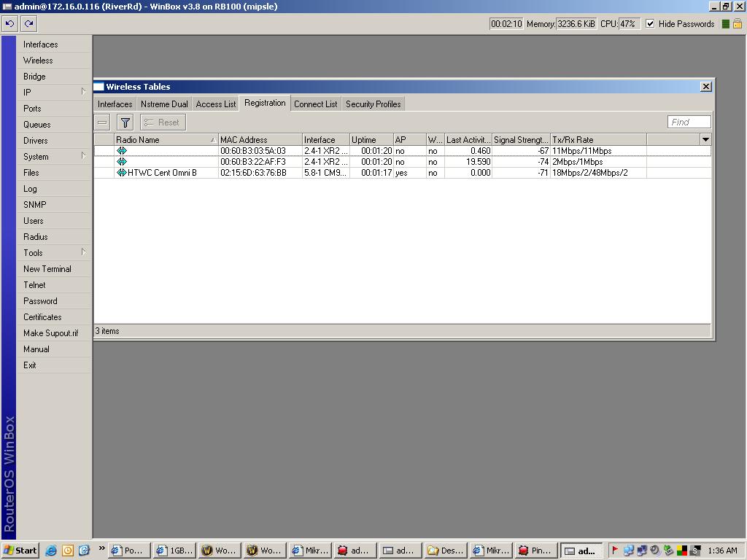The width and height of the screenshot is (747, 560).
Task: Click the green status indicator square
Action: (726, 24)
